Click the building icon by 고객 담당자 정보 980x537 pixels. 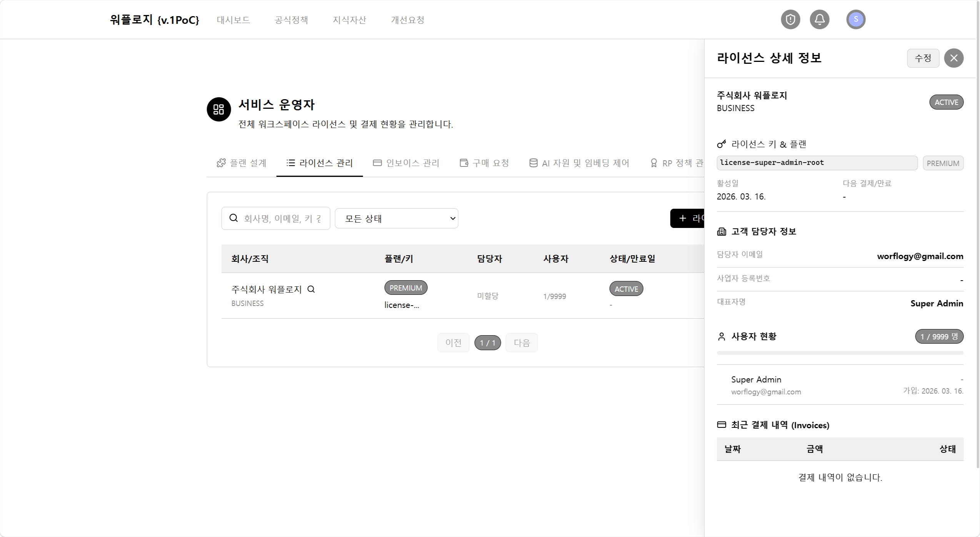722,231
